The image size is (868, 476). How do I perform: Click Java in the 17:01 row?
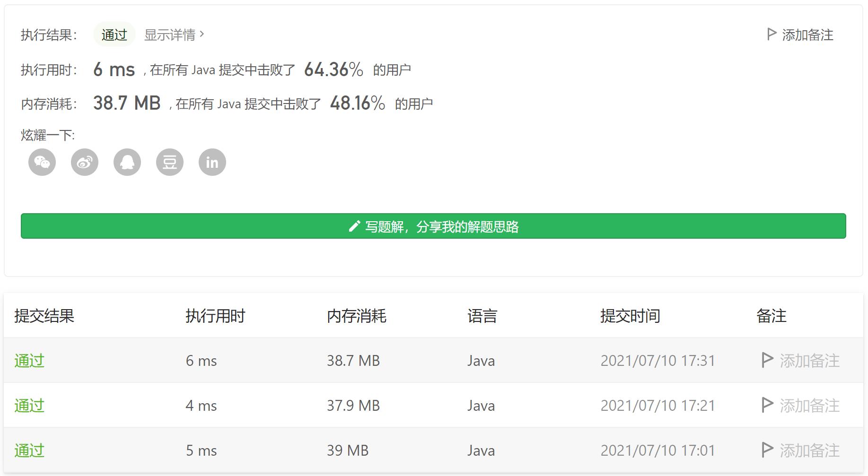[x=481, y=450]
